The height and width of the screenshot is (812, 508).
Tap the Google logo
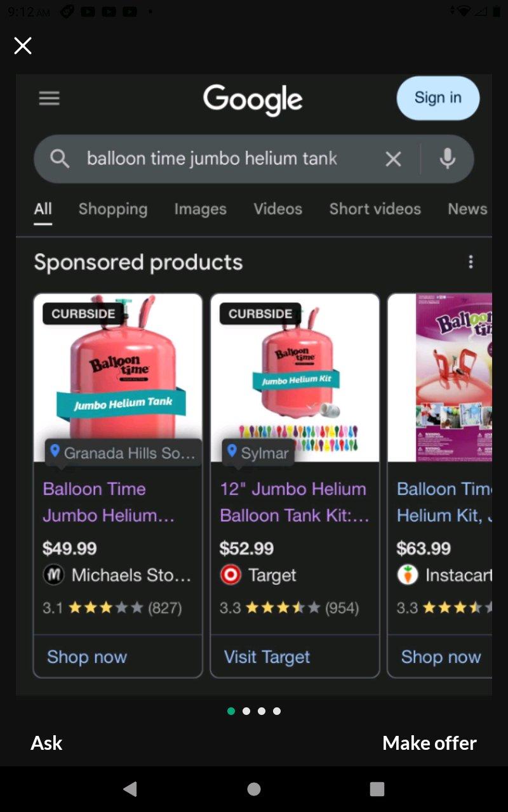(253, 98)
